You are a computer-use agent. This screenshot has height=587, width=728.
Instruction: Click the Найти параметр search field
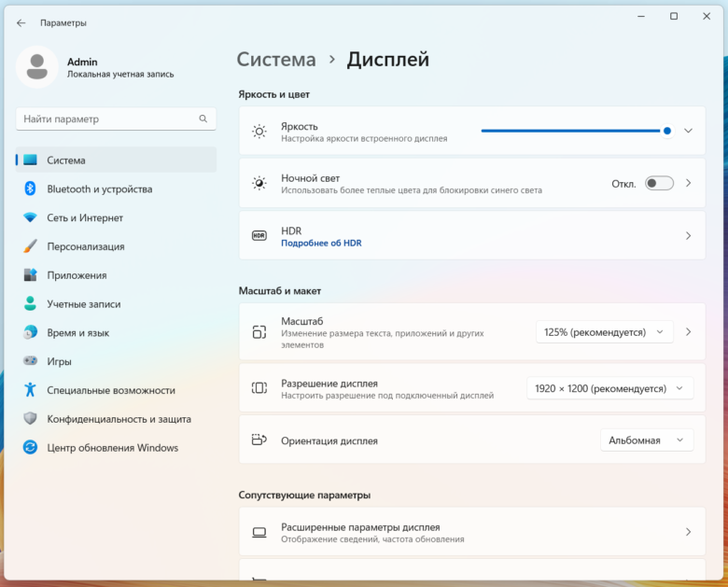tap(116, 119)
